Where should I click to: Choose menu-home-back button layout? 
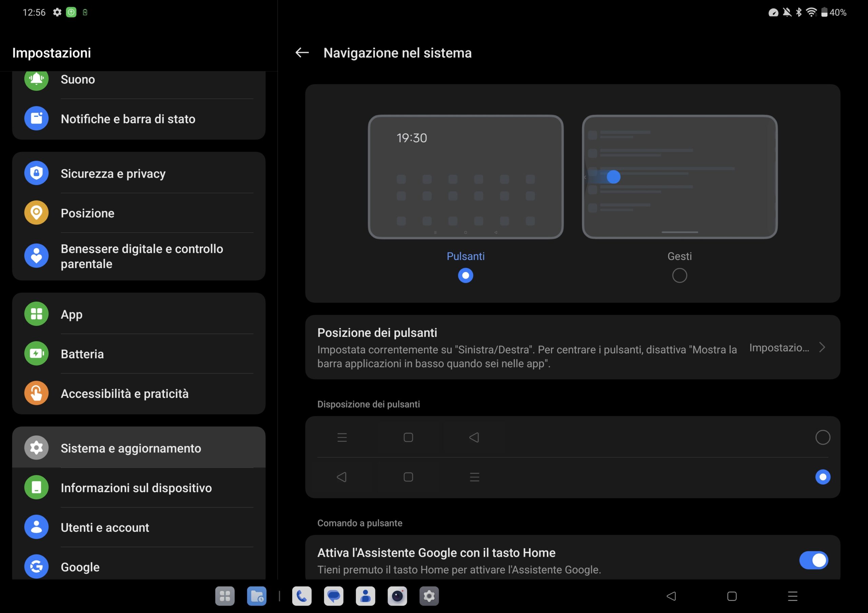pos(822,437)
